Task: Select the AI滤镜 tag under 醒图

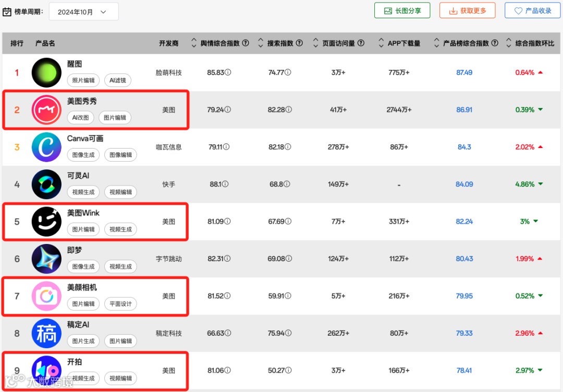Action: (118, 80)
